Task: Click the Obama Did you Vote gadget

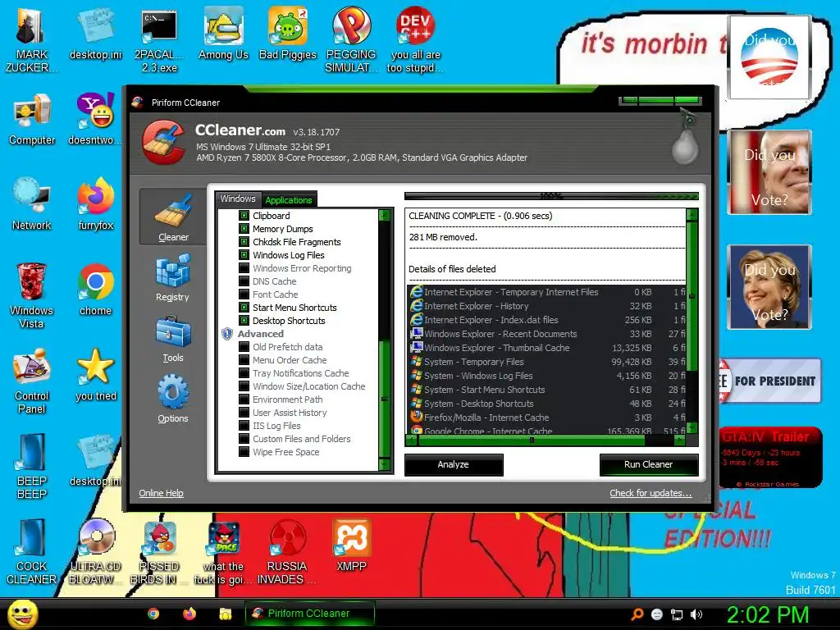Action: 769,57
